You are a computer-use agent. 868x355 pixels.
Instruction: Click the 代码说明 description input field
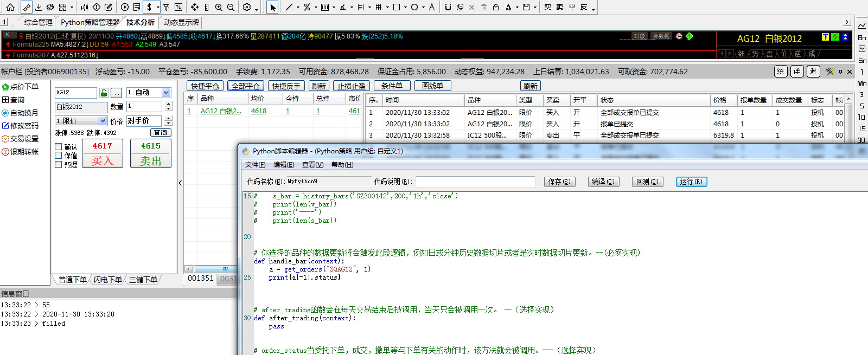[x=475, y=182]
